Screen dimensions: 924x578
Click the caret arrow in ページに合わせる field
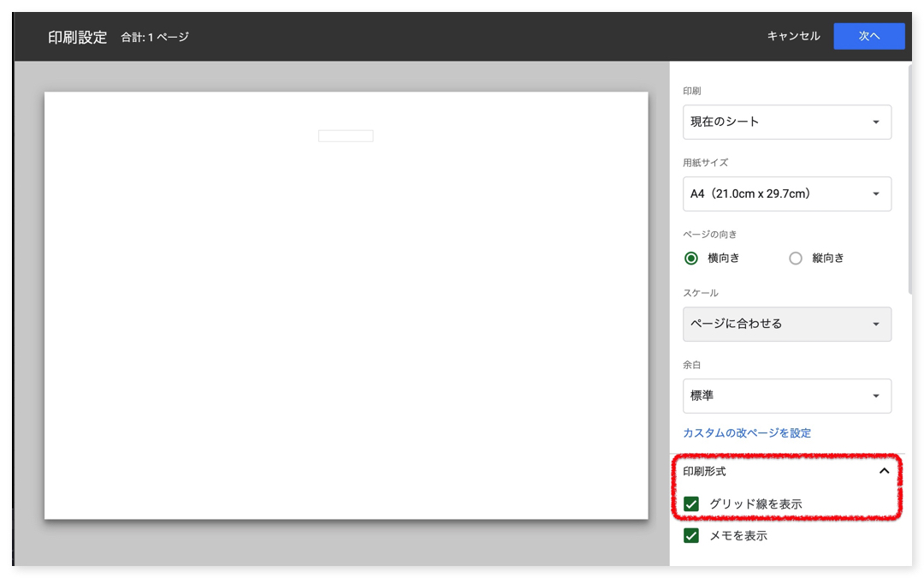875,325
